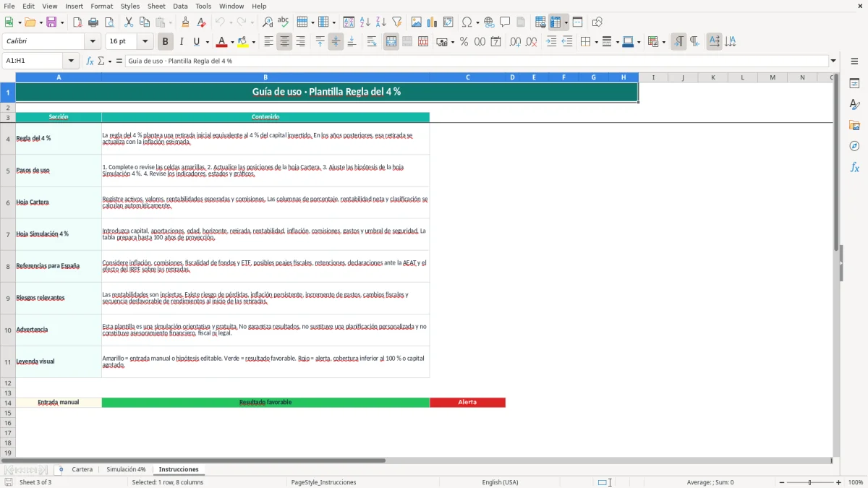Select row 8 header
Viewport: 868px width, 488px height.
pyautogui.click(x=8, y=266)
